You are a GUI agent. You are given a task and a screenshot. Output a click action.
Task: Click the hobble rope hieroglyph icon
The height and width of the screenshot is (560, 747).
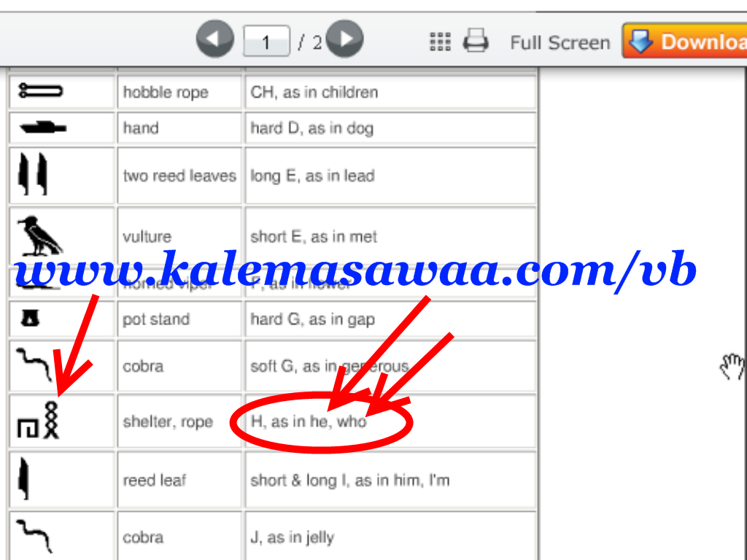coord(40,90)
